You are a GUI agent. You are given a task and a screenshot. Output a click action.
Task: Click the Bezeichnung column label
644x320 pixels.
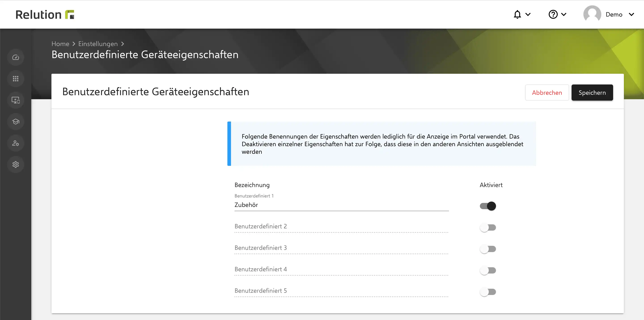click(252, 185)
